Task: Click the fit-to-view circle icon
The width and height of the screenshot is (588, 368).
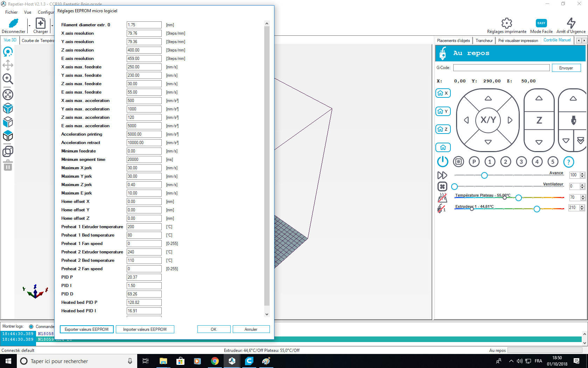Action: point(8,95)
